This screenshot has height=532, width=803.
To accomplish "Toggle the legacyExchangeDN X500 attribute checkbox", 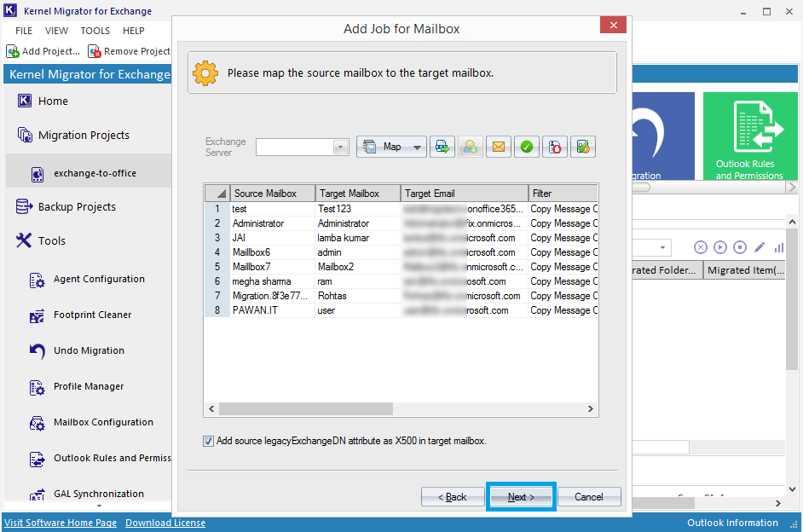I will click(208, 441).
